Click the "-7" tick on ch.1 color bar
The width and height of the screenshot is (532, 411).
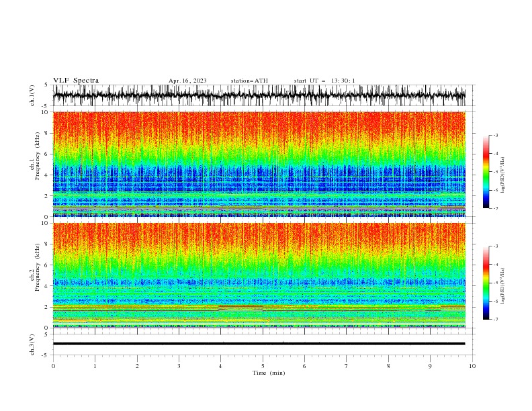point(496,208)
